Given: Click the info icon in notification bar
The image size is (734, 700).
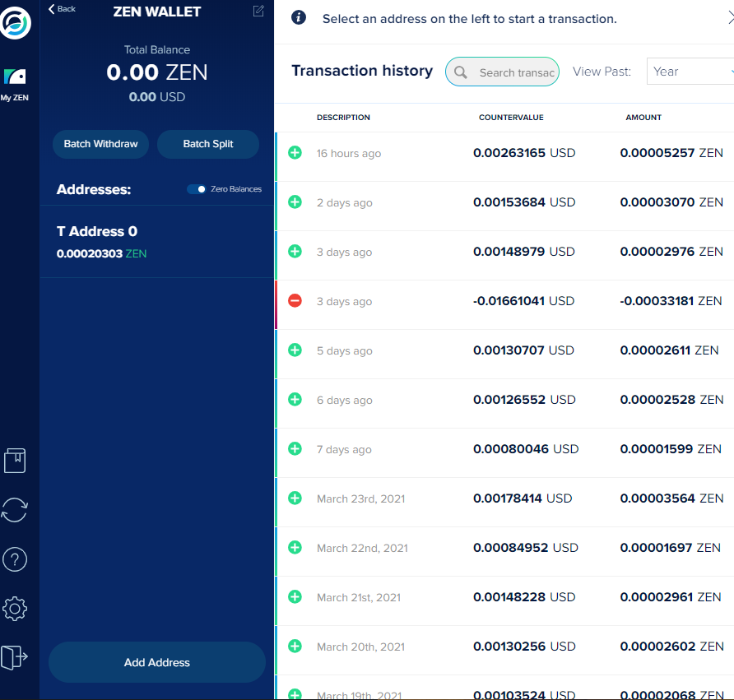Looking at the screenshot, I should click(x=299, y=18).
